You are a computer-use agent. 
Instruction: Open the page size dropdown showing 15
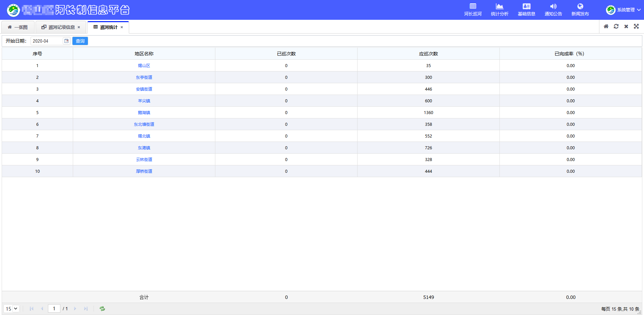[x=12, y=309]
